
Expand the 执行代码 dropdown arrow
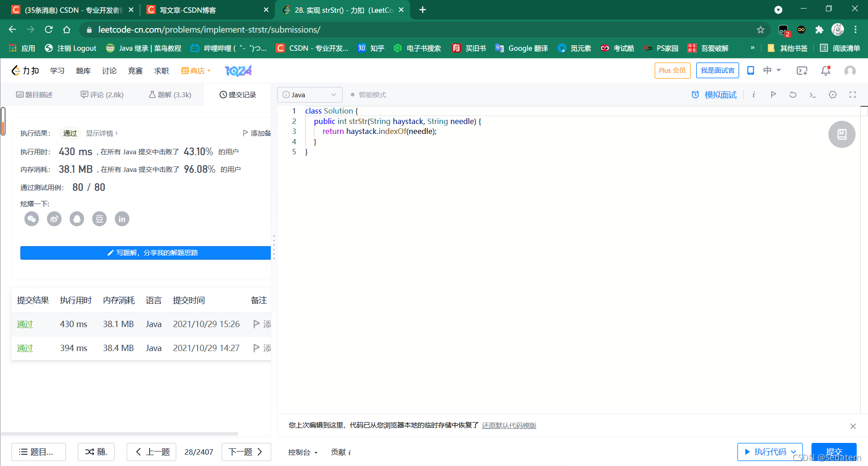[794, 452]
